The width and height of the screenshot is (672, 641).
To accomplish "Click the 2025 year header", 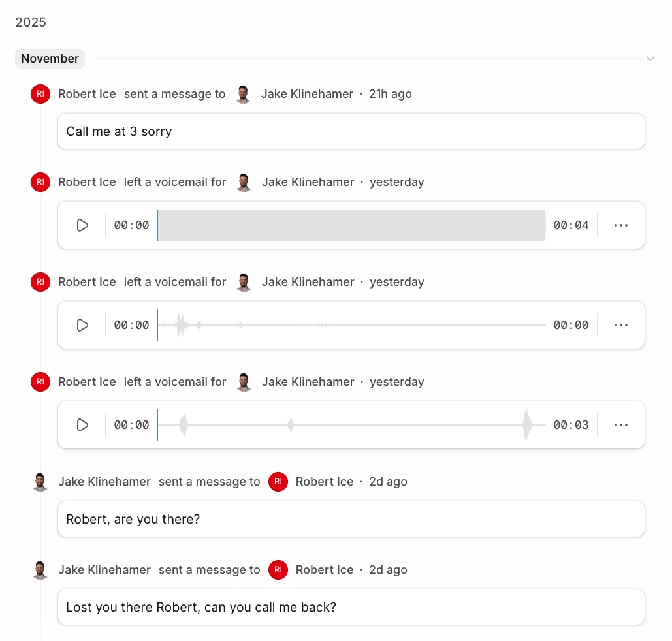I will click(31, 22).
